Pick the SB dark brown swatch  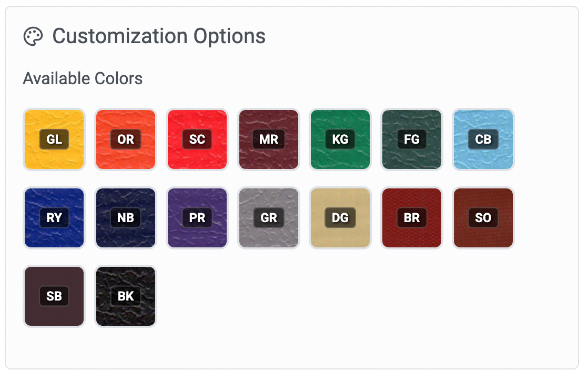click(x=54, y=296)
